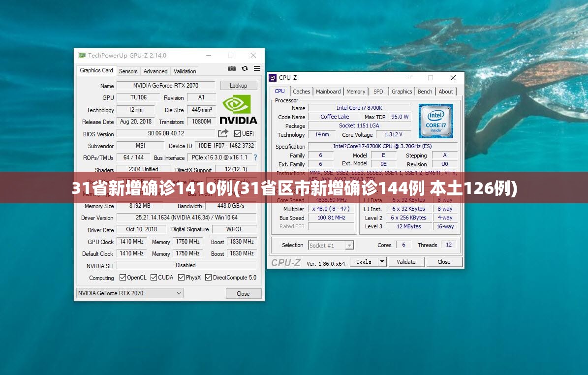This screenshot has width=588, height=375.
Task: Click the Close button in GPU-Z
Action: click(x=244, y=294)
